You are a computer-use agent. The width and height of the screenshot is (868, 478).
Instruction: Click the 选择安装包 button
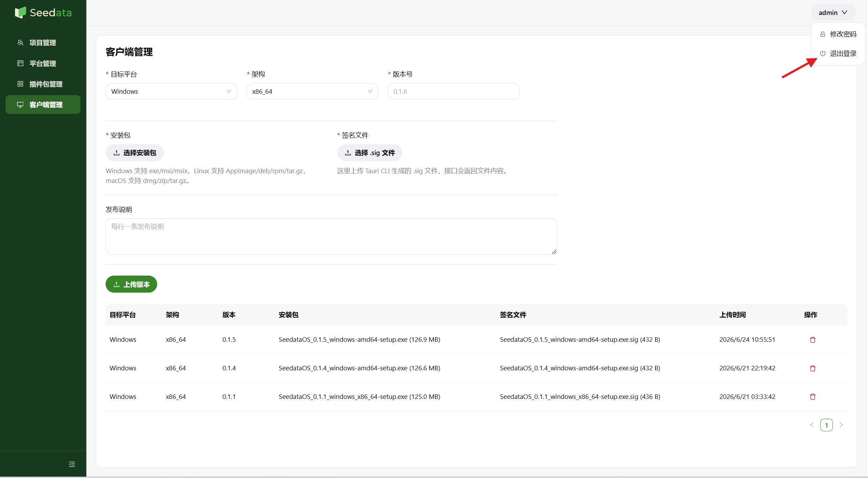pos(135,153)
